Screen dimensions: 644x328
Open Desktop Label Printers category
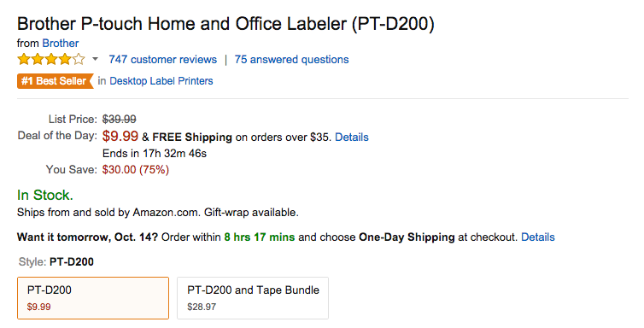pos(161,81)
